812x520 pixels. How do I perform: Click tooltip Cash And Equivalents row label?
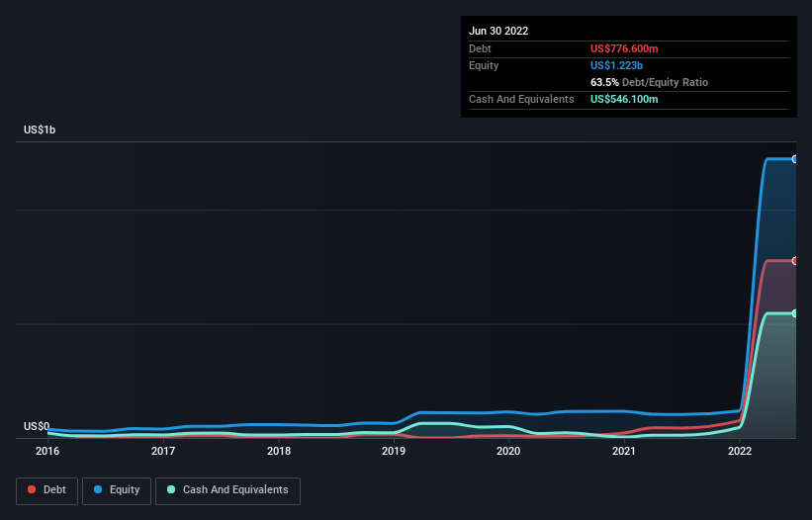pos(521,99)
